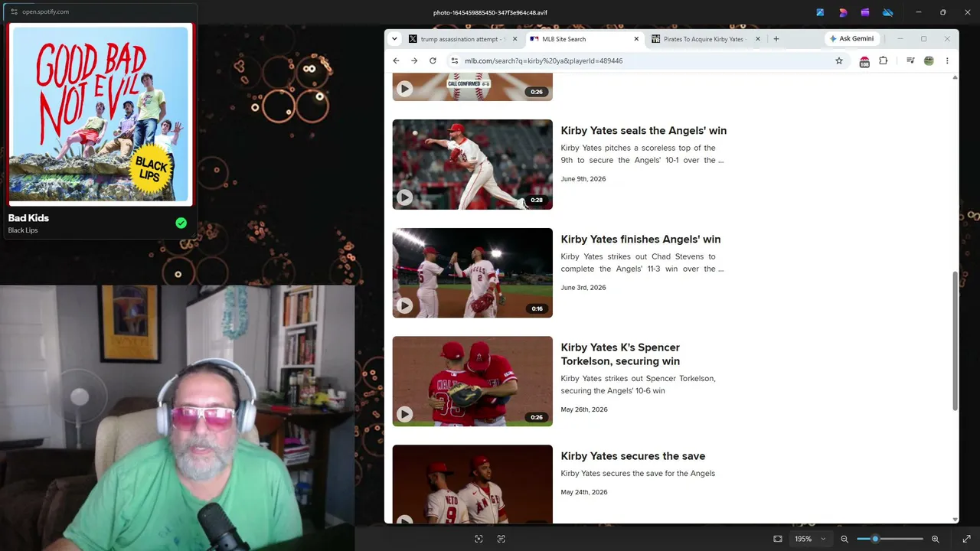
Task: Click the purple Clipchamp icon in title bar
Action: [865, 12]
